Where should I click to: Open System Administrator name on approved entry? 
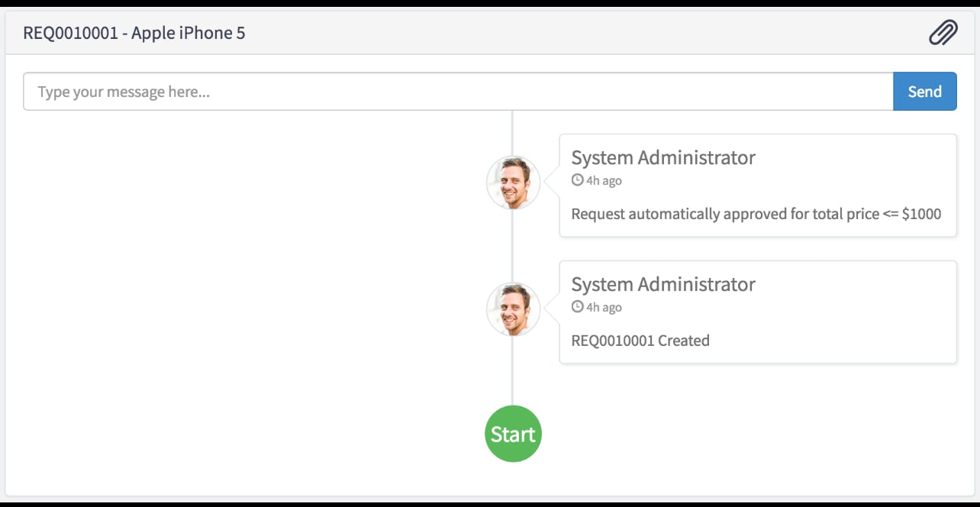663,157
